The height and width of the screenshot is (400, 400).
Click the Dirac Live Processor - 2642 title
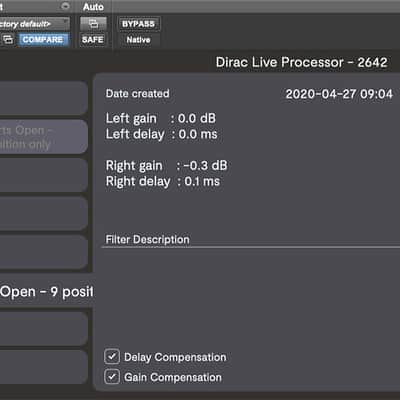tap(302, 62)
